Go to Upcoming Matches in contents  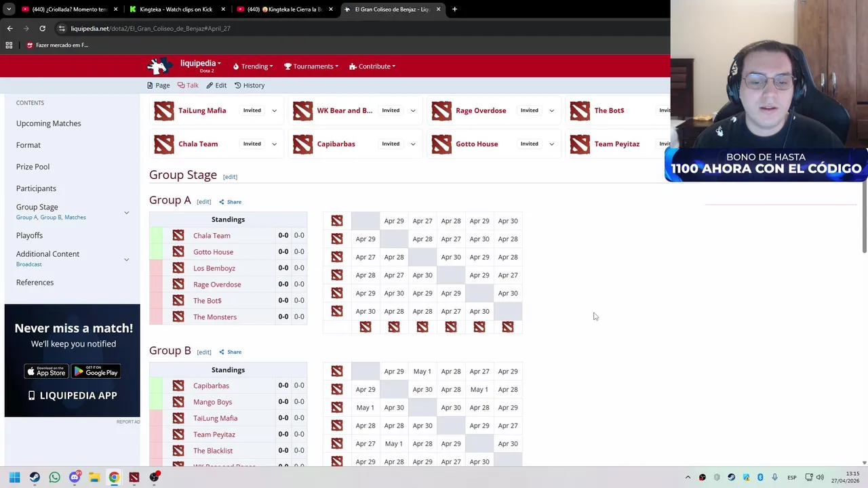pos(49,123)
